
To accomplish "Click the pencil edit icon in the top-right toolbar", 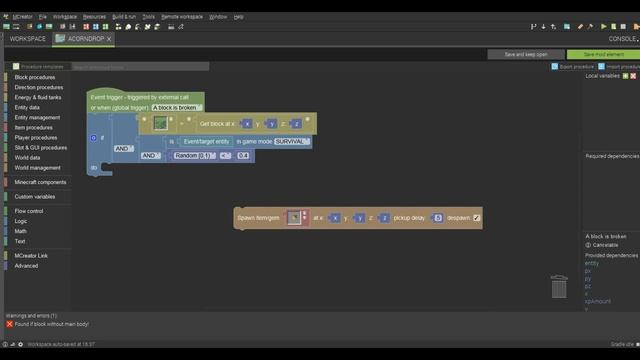I will pos(580,27).
